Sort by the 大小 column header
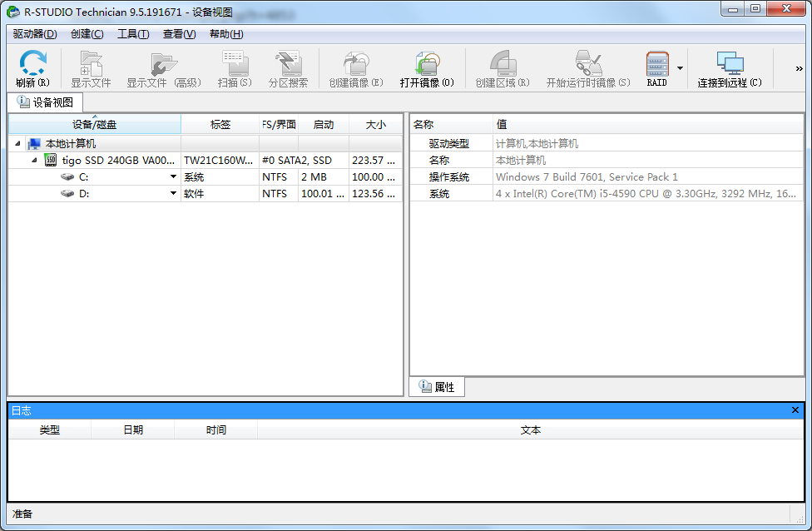 click(375, 125)
